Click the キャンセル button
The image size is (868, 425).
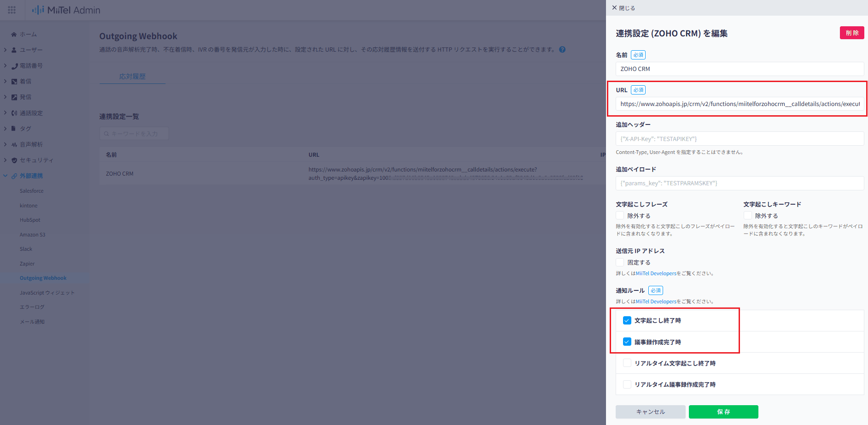tap(651, 412)
